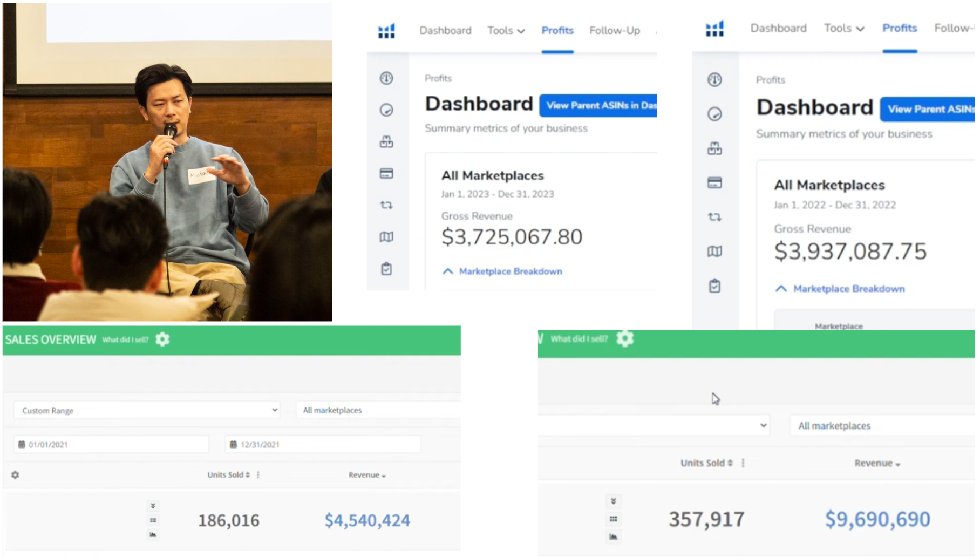The height and width of the screenshot is (557, 980).
Task: Click View Parent ASINs button in the 2022 panel
Action: pyautogui.click(x=928, y=109)
